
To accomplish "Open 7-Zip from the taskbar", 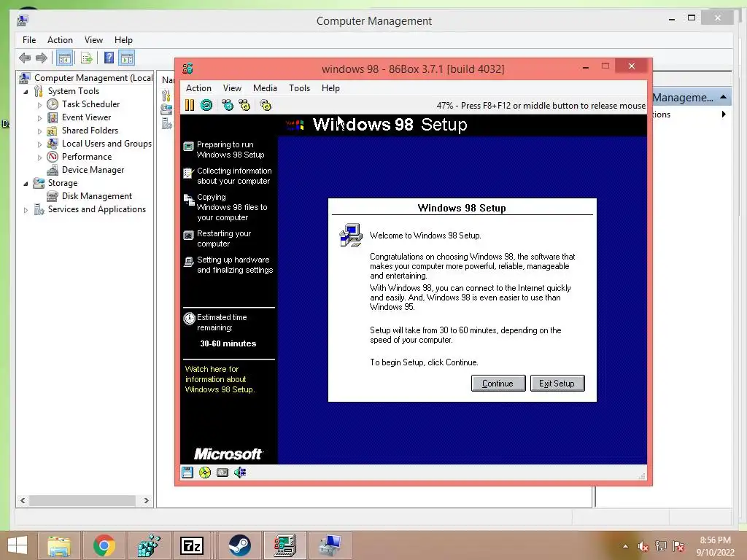I will [x=193, y=545].
